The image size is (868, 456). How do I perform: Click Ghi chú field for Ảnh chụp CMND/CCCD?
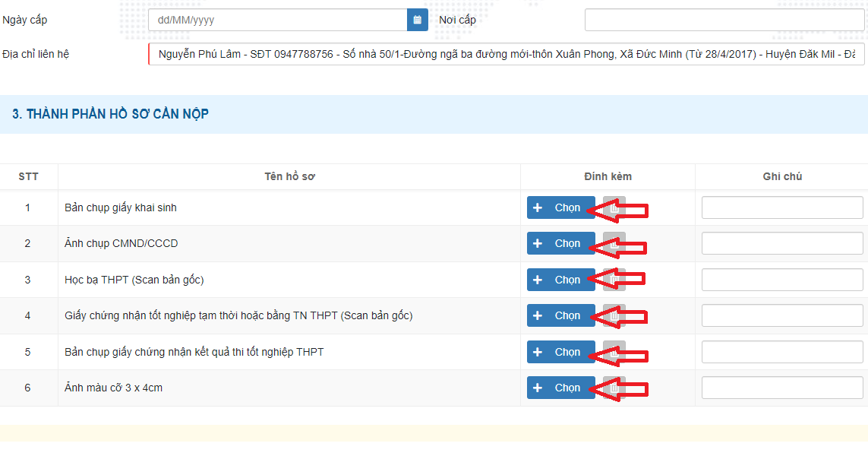click(782, 243)
